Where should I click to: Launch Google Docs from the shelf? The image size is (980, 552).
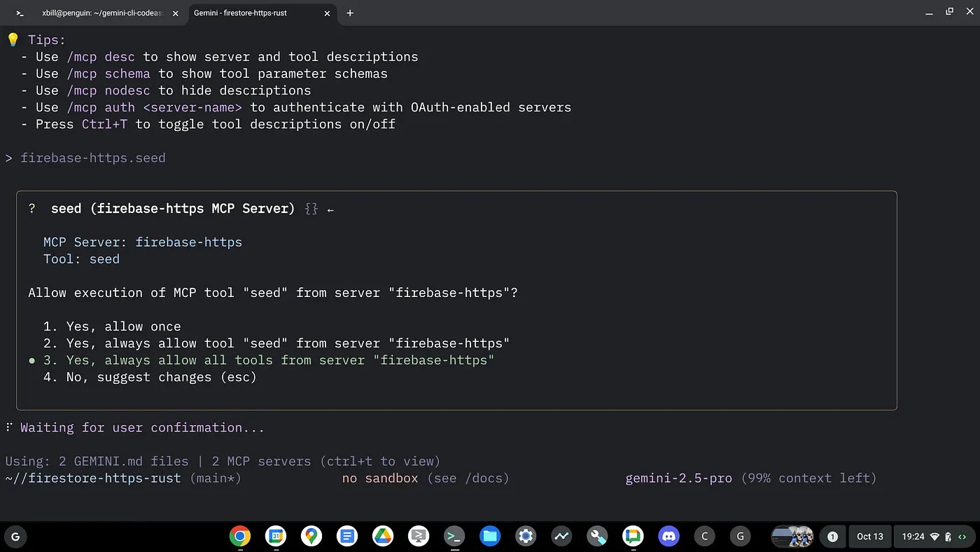point(347,537)
